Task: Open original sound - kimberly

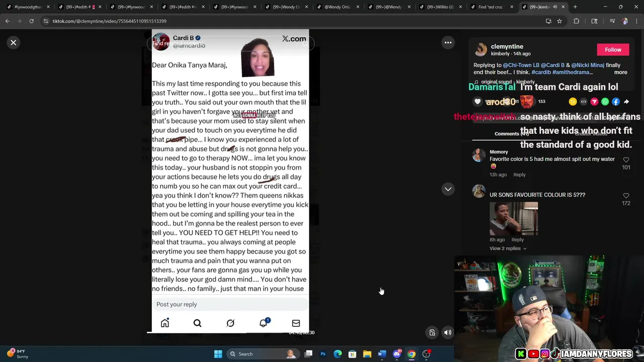Action: coord(508,82)
